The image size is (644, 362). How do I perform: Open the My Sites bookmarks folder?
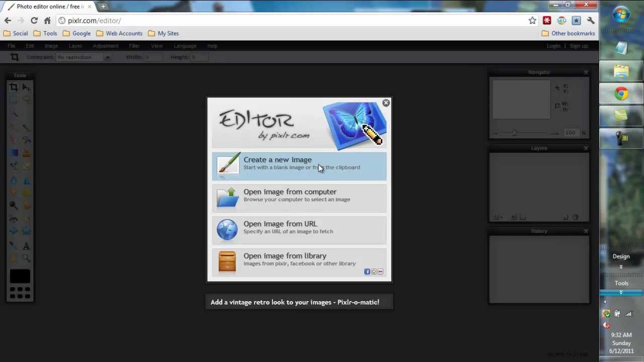point(164,33)
